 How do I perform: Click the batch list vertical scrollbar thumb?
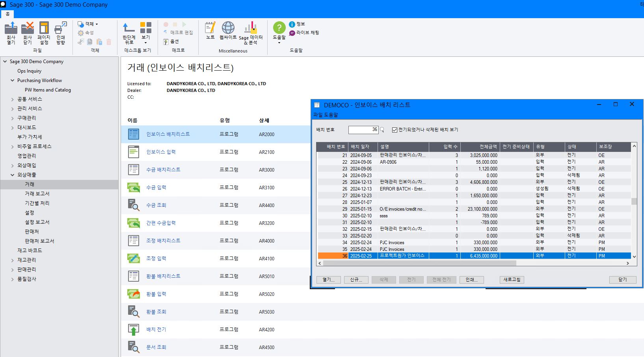[634, 201]
